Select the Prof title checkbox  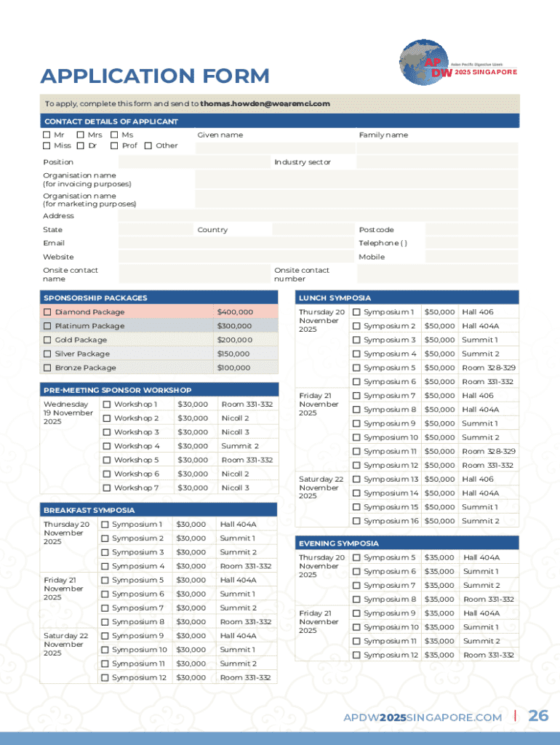coord(114,146)
